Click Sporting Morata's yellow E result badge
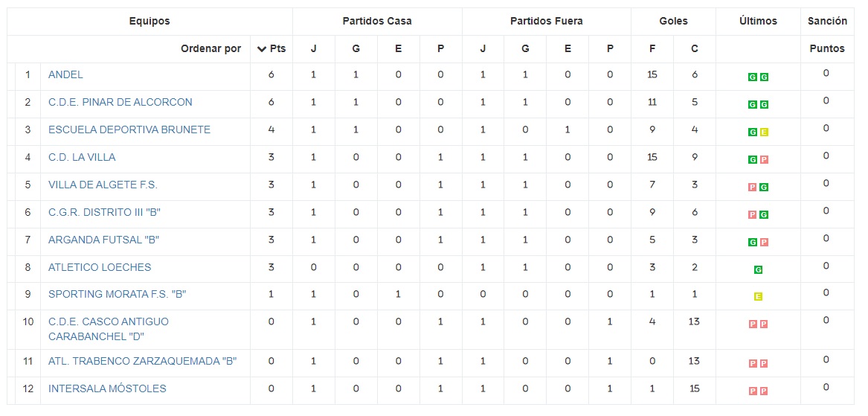 [758, 297]
